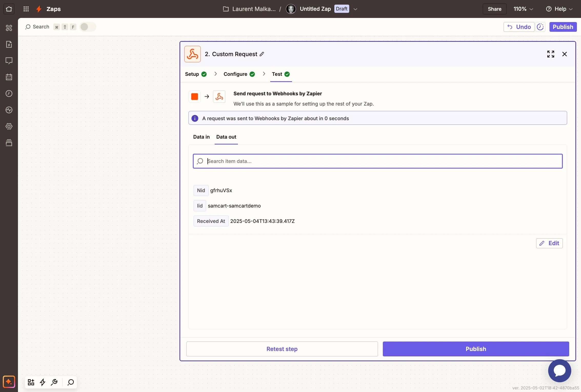
Task: Click the magnifier icon in bottom toolbar
Action: [x=71, y=382]
